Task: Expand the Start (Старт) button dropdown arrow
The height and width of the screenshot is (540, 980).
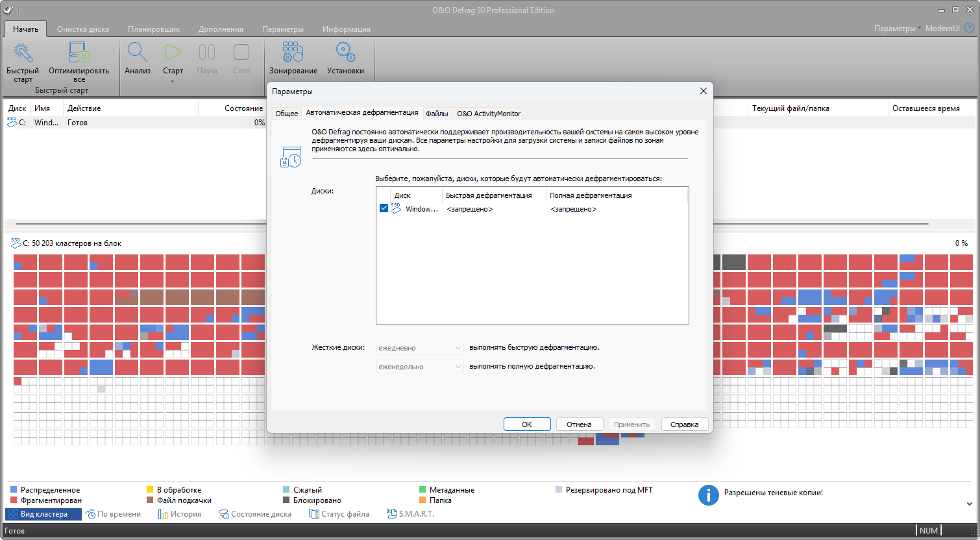Action: (x=173, y=82)
